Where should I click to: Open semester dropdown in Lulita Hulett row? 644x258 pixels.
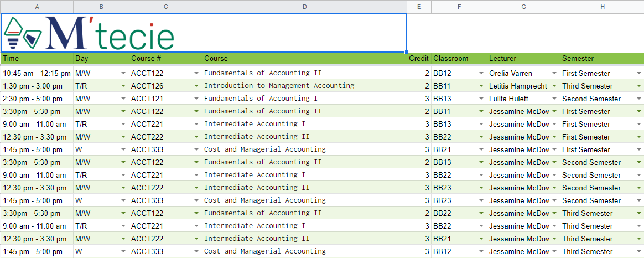638,99
